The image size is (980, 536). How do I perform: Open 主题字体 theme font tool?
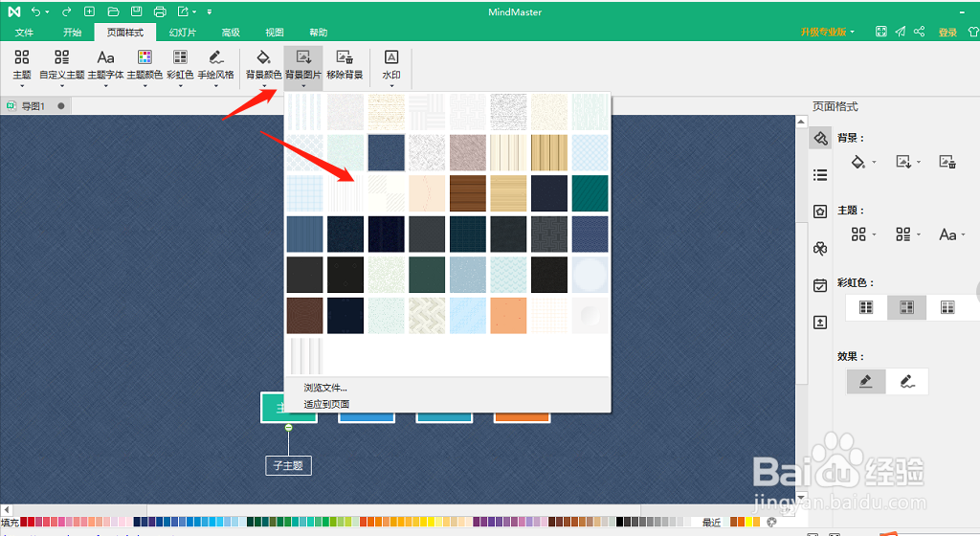[105, 66]
